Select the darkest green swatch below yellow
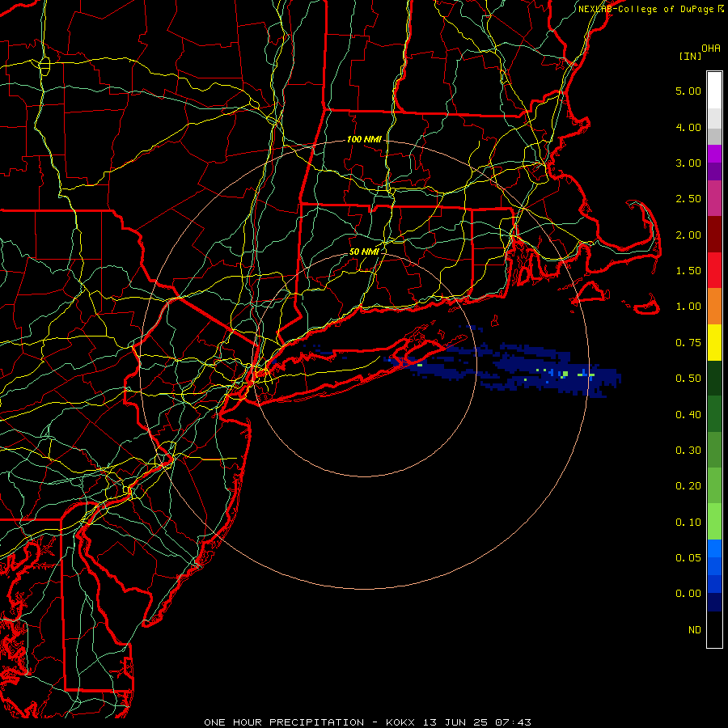The height and width of the screenshot is (728, 728). point(714,378)
